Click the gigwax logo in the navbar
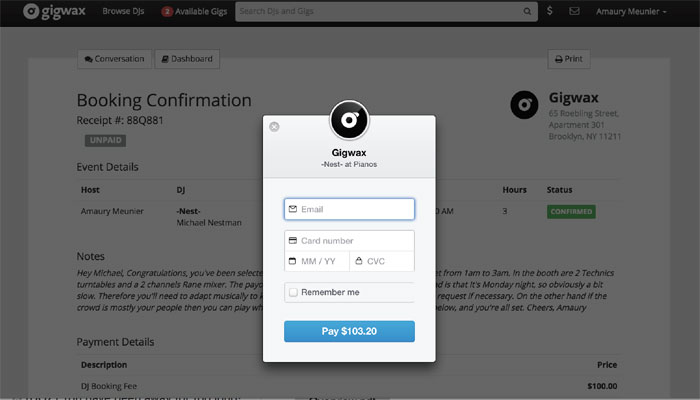The height and width of the screenshot is (400, 700). (x=54, y=11)
